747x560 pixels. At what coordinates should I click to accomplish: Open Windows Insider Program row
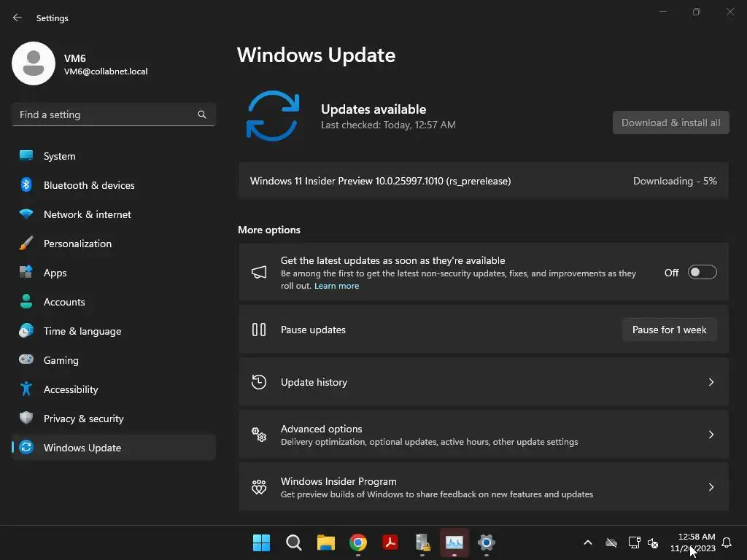484,486
